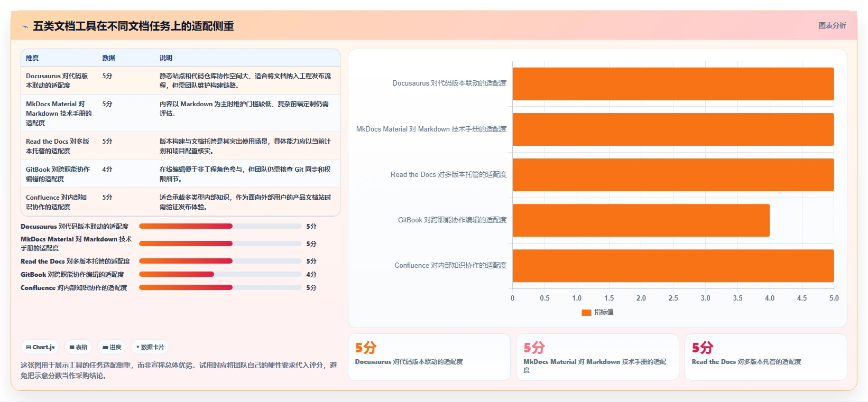Click the 数据 table column header

108,58
